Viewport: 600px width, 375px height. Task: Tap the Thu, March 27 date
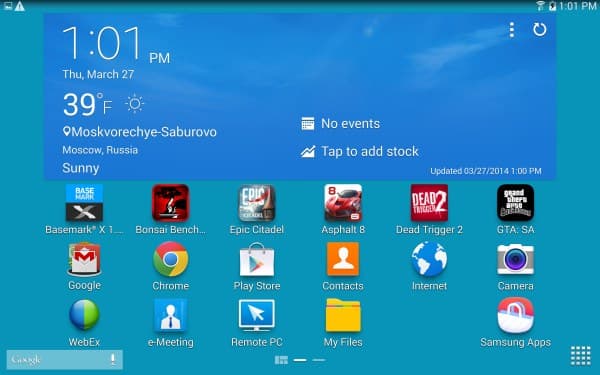pyautogui.click(x=98, y=74)
